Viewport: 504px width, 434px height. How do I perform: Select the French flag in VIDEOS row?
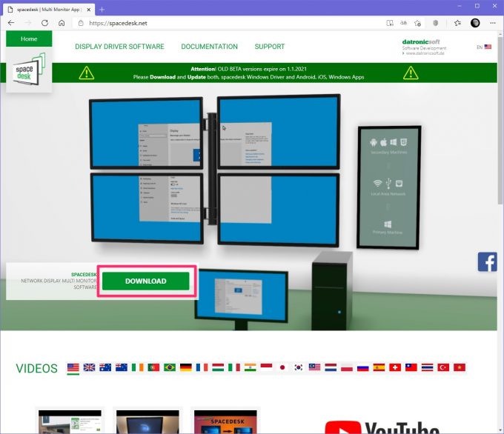(x=202, y=367)
